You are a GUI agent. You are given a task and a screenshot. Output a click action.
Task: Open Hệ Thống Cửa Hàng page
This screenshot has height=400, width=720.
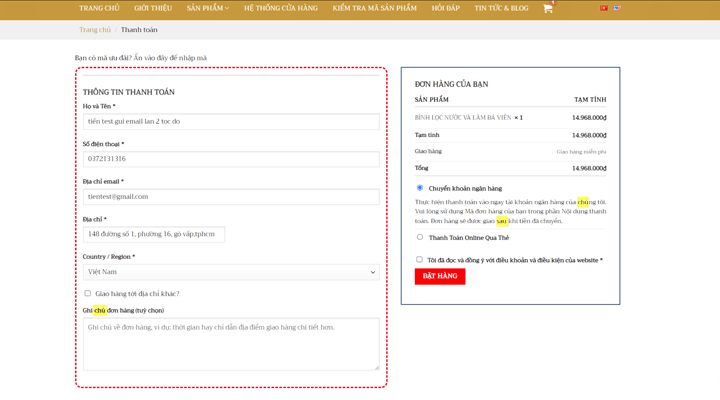tap(281, 8)
